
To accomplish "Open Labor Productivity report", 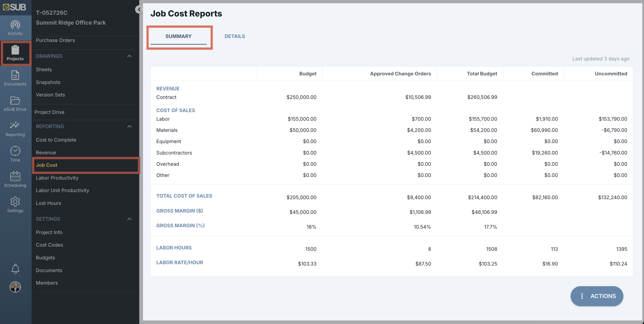I will click(57, 178).
